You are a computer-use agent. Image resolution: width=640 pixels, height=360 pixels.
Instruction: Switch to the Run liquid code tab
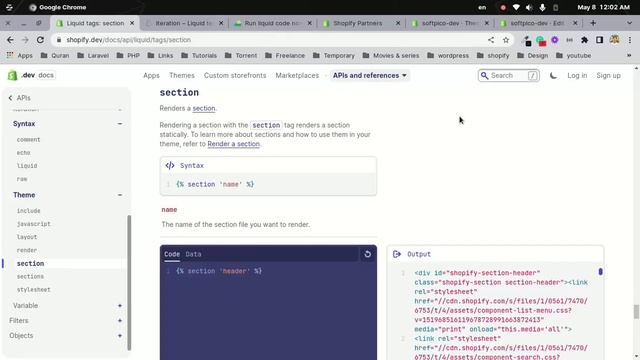pos(273,23)
